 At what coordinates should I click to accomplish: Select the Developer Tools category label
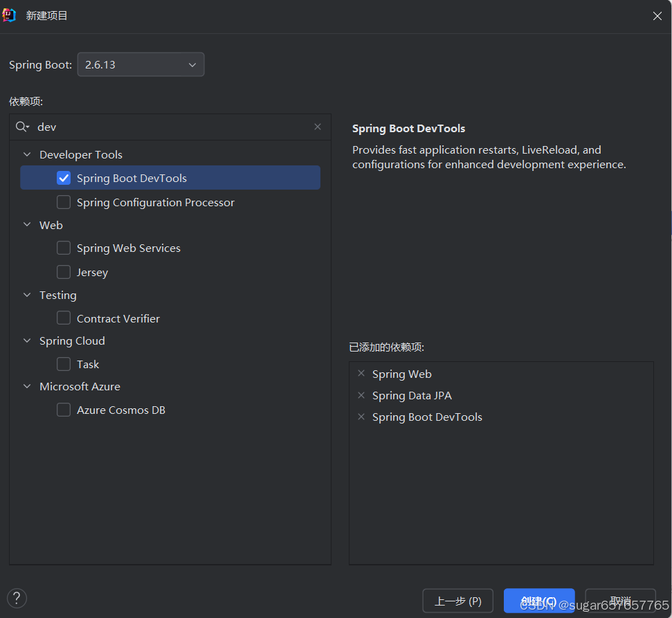pos(81,155)
